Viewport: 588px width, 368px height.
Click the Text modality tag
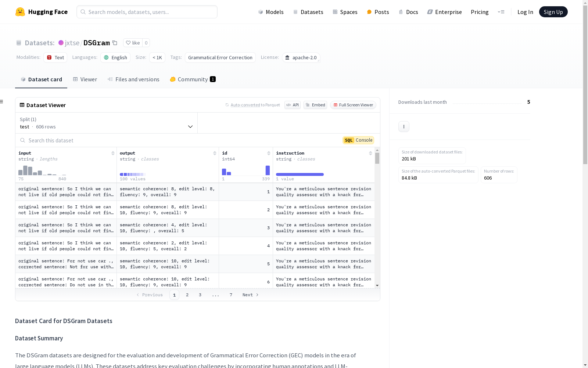55,57
